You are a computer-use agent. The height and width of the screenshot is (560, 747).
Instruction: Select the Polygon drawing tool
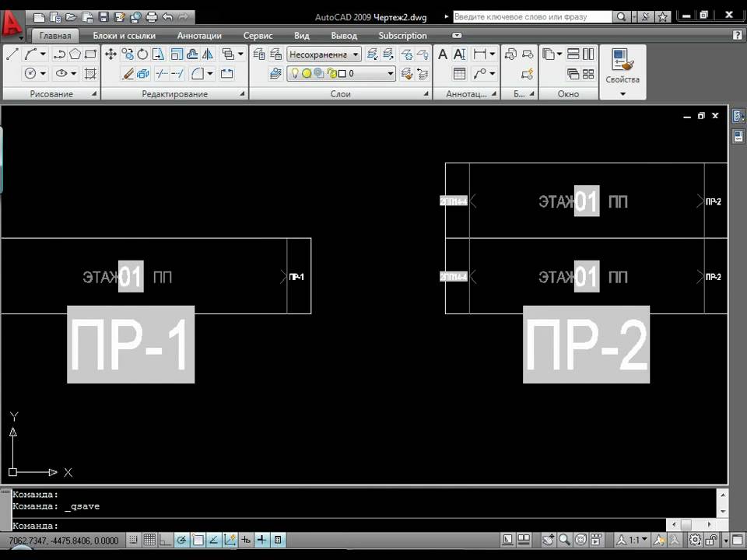pos(75,54)
